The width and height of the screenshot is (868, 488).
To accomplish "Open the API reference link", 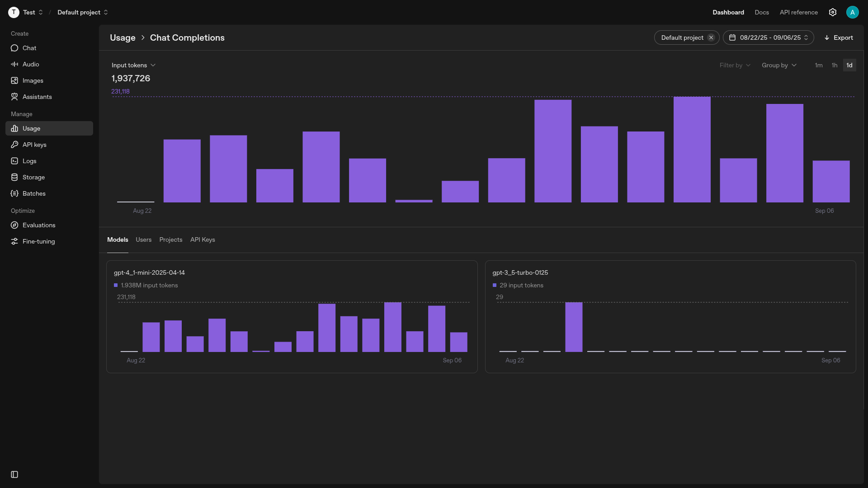I will tap(798, 12).
